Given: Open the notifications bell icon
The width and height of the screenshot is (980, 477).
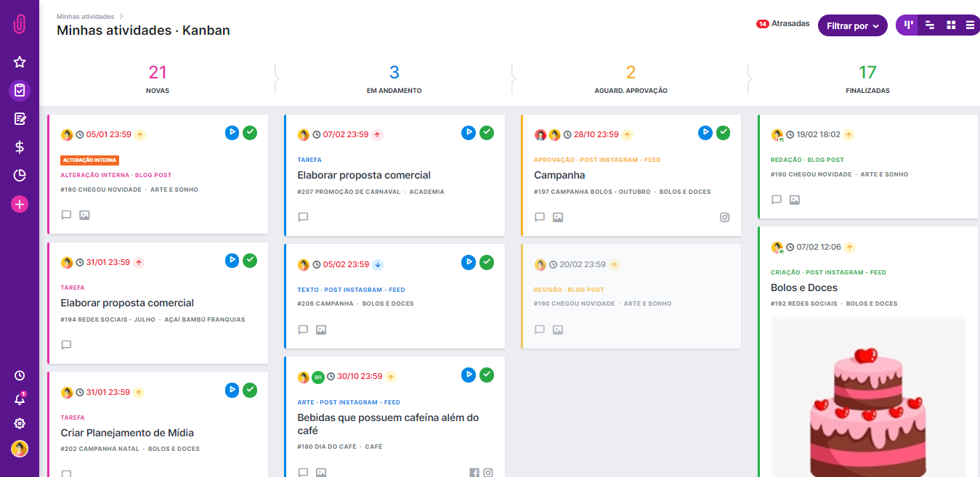Looking at the screenshot, I should coord(20,399).
